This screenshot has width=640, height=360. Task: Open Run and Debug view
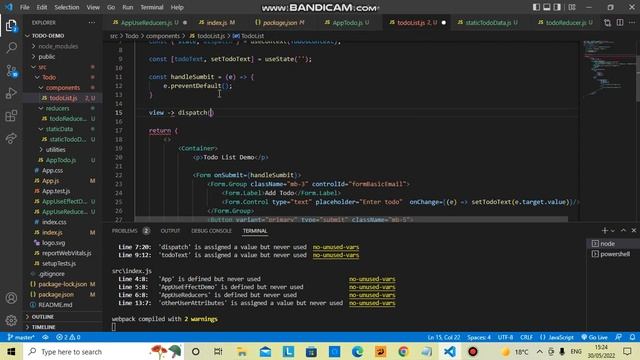tap(11, 93)
